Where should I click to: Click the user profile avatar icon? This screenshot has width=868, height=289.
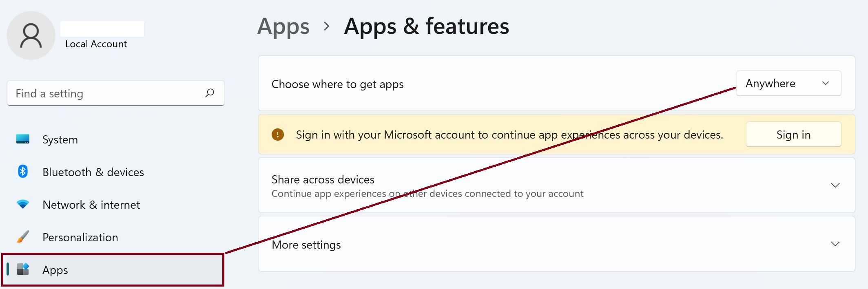31,36
